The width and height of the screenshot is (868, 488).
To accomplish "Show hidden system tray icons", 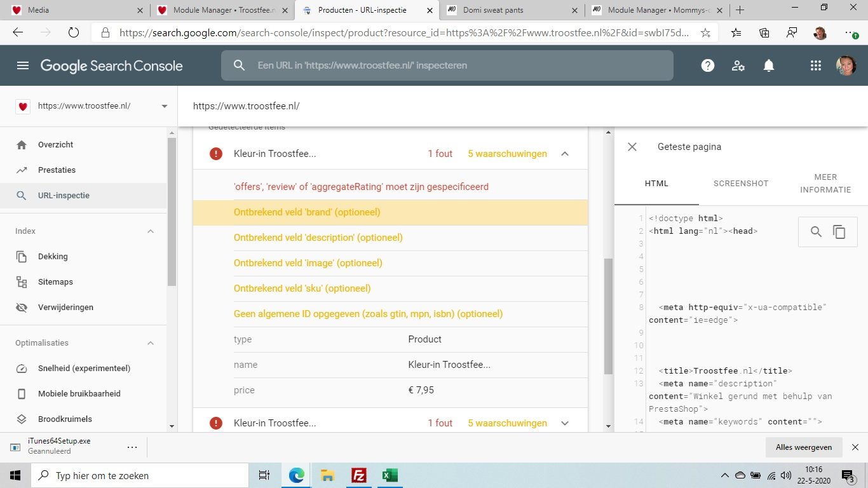I will tap(724, 475).
